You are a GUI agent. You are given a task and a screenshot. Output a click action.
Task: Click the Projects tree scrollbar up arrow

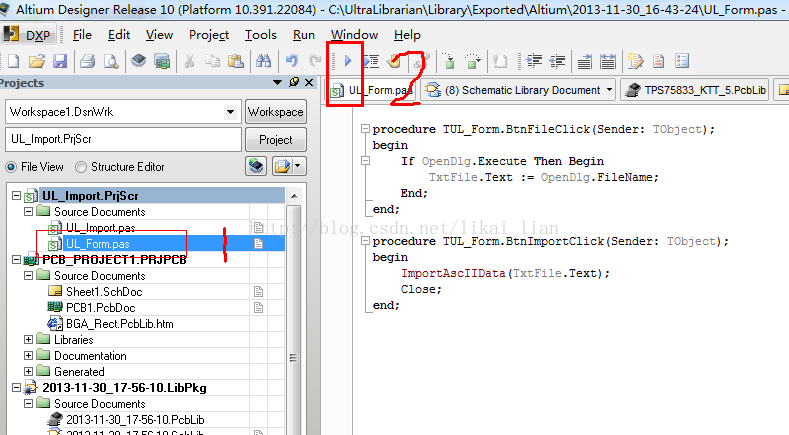click(x=294, y=195)
